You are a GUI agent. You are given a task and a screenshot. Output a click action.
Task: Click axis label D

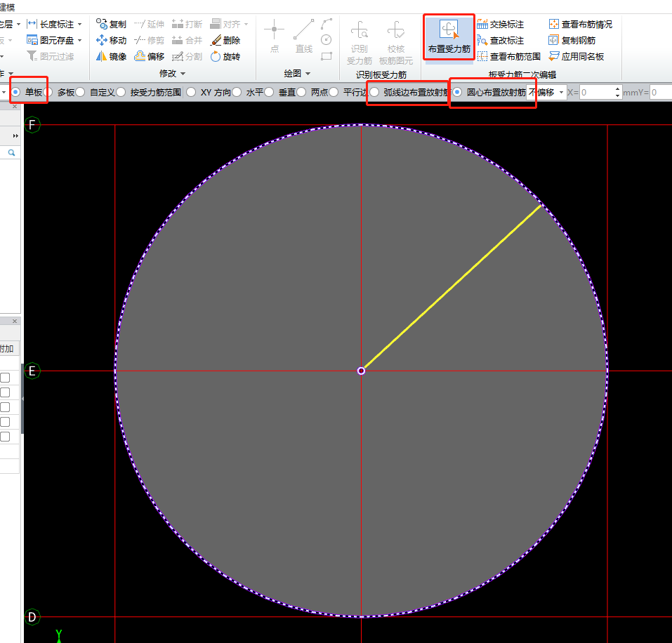[32, 617]
